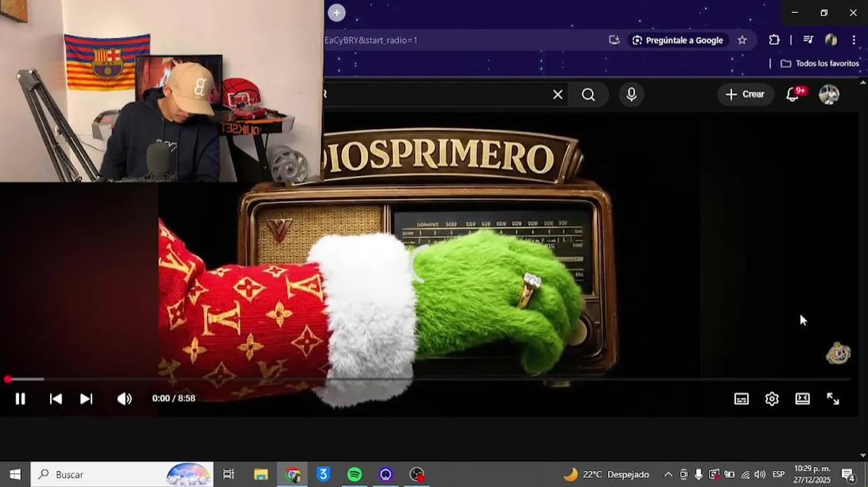This screenshot has width=868, height=487.
Task: Click the YouTube search magnifier button
Action: click(x=589, y=95)
